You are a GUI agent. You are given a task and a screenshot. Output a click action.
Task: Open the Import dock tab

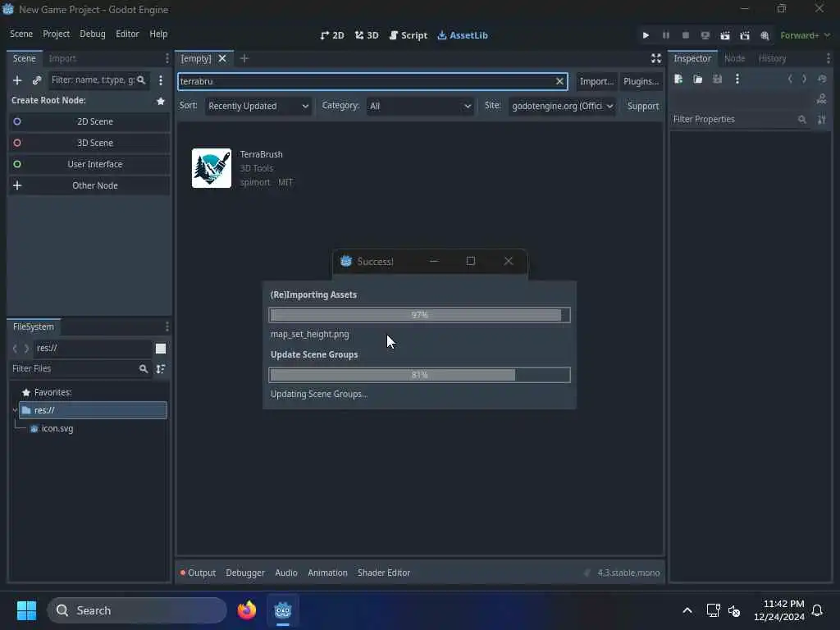tap(62, 58)
